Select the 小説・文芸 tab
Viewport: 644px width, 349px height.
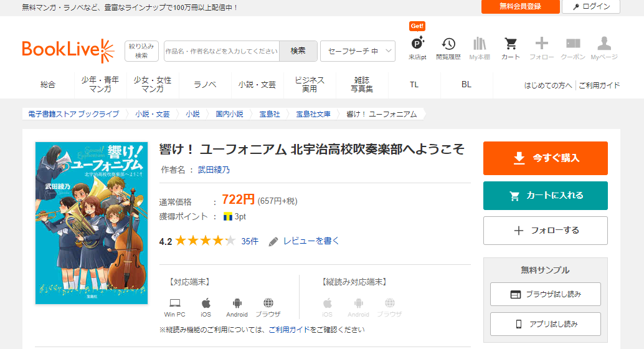click(x=257, y=85)
